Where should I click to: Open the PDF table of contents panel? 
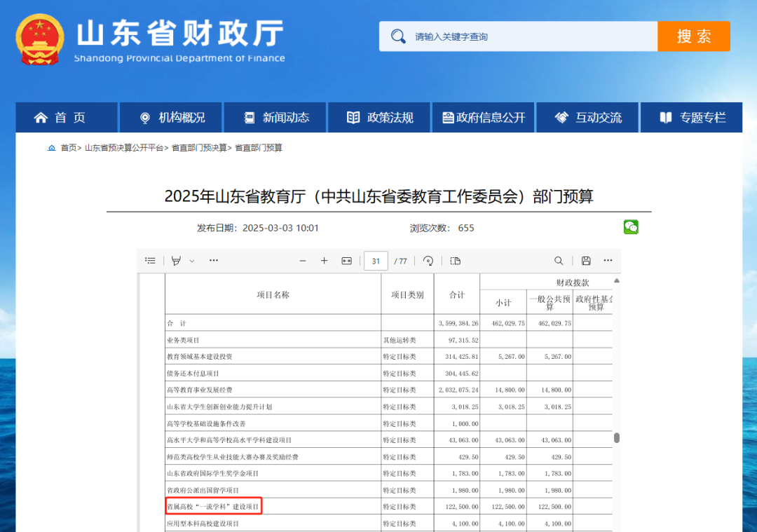tap(150, 260)
